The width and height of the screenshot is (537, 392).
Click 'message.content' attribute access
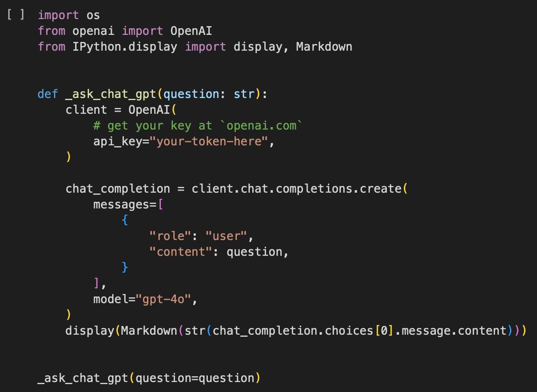click(x=454, y=331)
